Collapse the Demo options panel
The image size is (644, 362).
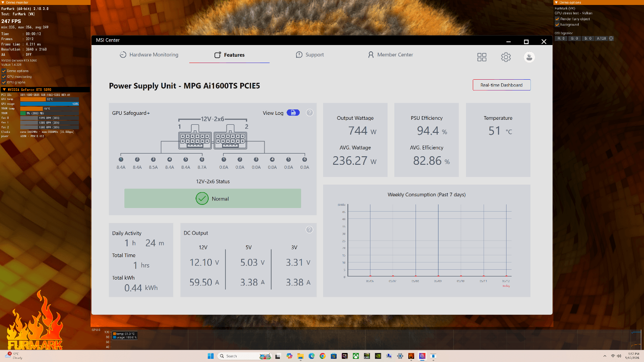pos(556,2)
